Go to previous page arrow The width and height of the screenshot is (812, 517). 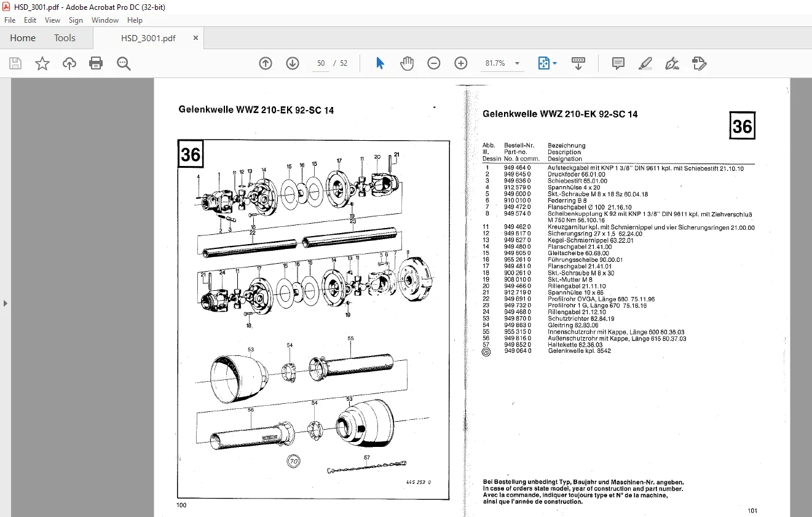tap(266, 63)
